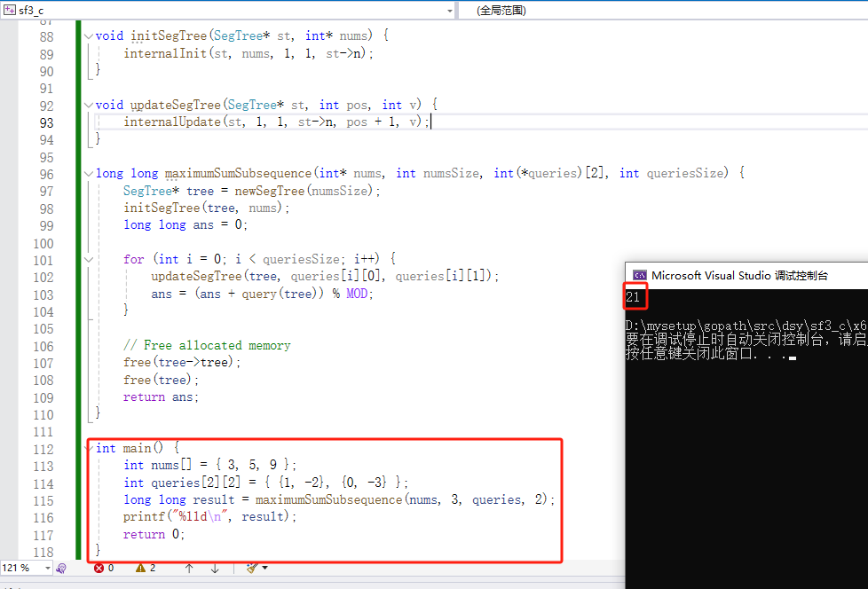The width and height of the screenshot is (868, 589).
Task: Click line number 115 in the gutter
Action: click(43, 501)
